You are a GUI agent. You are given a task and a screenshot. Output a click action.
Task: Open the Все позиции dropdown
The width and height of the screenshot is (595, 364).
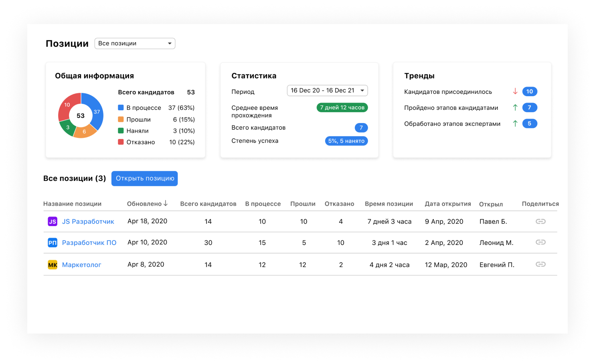click(135, 43)
